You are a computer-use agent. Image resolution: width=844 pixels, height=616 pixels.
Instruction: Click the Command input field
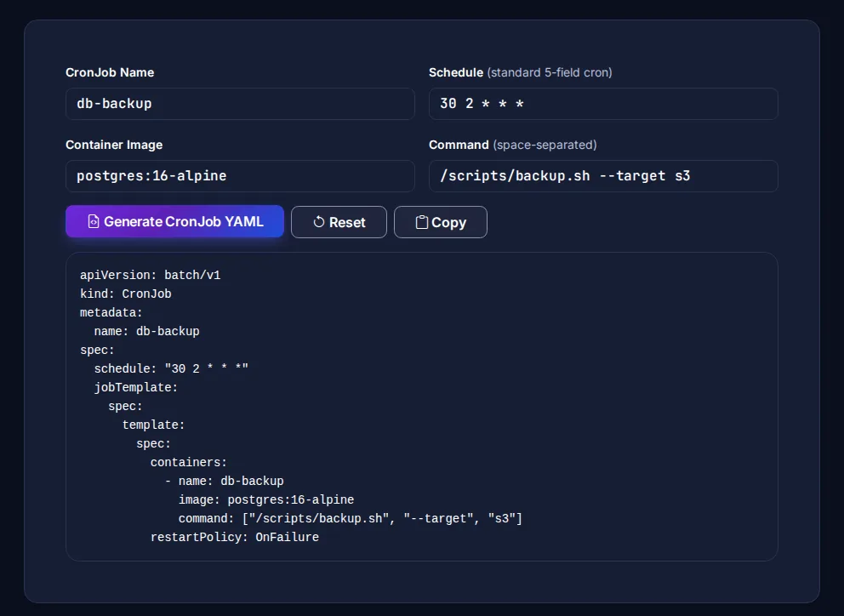point(603,175)
